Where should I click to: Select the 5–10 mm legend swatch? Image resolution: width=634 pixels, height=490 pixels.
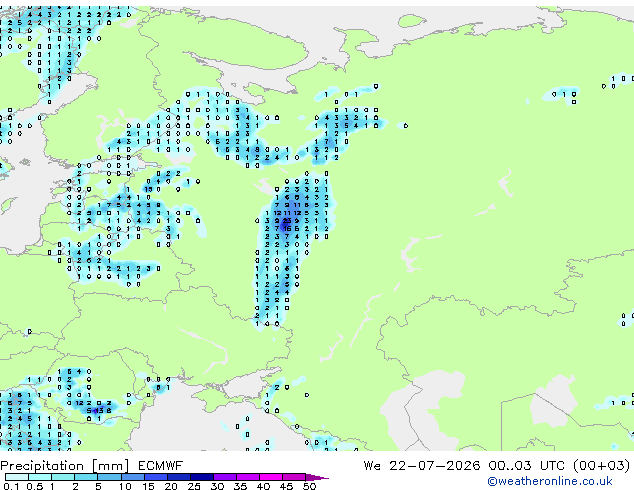click(x=109, y=477)
